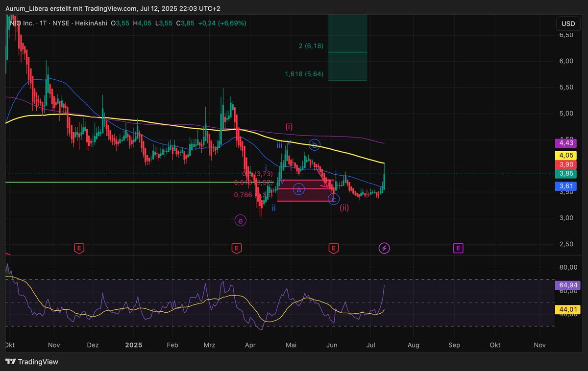Click the 'Aug' time axis label

pyautogui.click(x=413, y=345)
